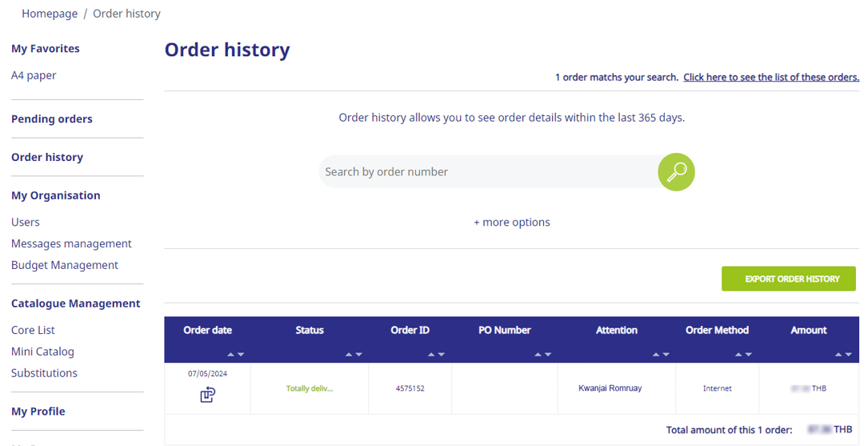The width and height of the screenshot is (868, 446).
Task: Click the green magnifier search button
Action: (676, 171)
